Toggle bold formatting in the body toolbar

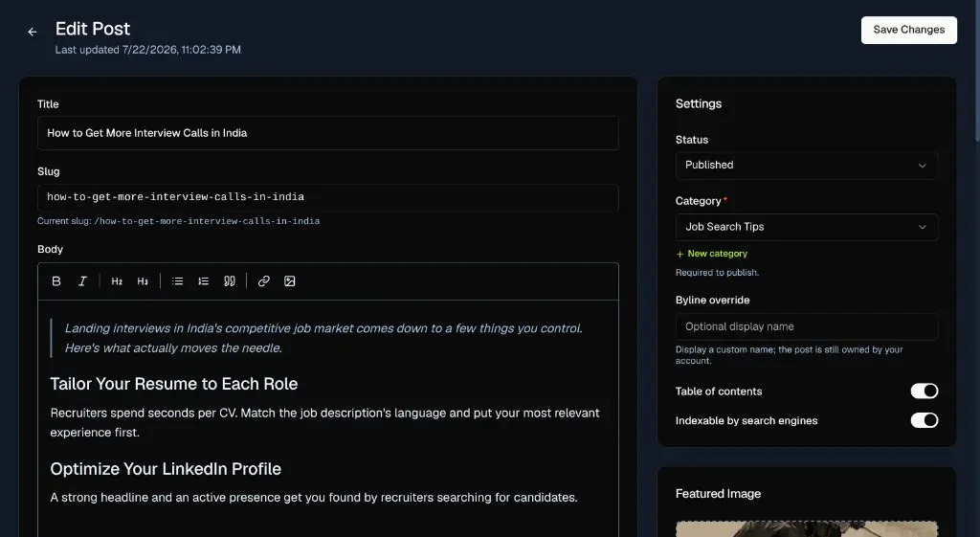pos(56,281)
